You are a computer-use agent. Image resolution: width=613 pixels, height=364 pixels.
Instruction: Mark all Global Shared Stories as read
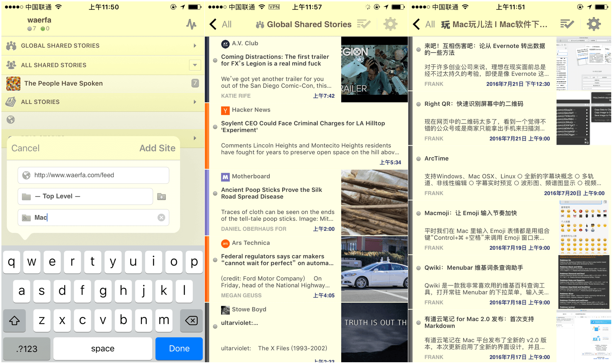point(363,24)
